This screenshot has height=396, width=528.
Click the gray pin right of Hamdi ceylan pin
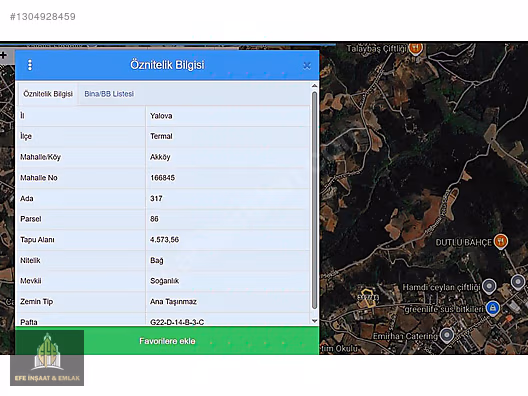(518, 282)
